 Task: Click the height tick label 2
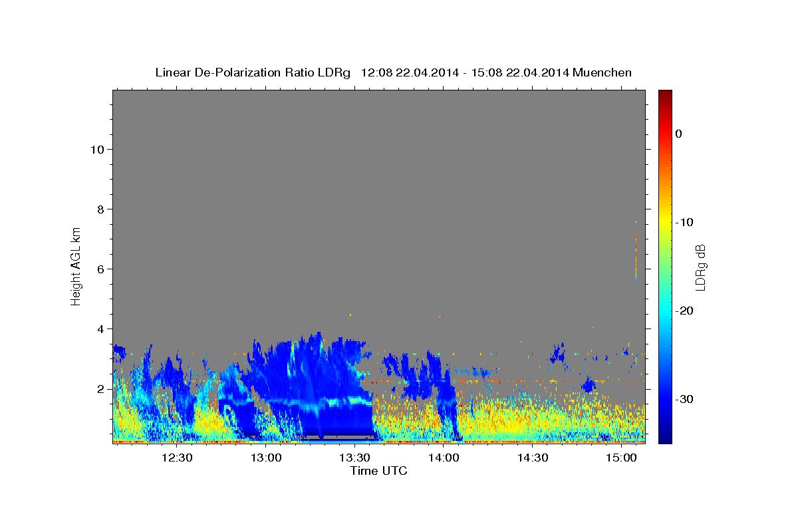101,388
